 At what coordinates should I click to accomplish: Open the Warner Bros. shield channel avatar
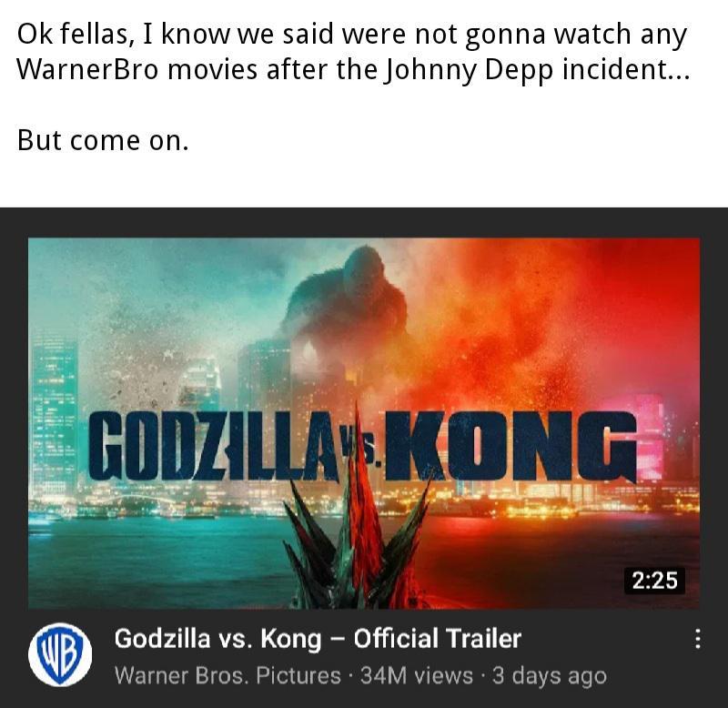pos(60,654)
